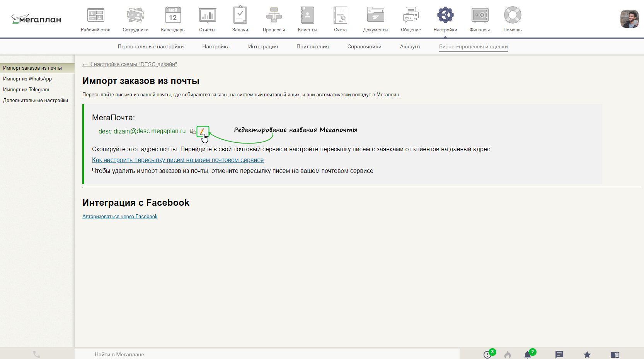The image size is (644, 359).
Task: Open the messages speech bubble icon
Action: pos(559,354)
